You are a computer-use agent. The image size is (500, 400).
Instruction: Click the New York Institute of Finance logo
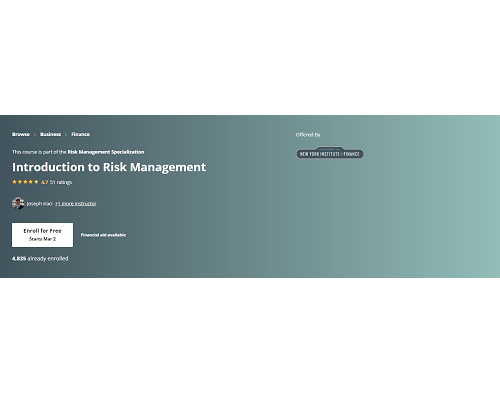tap(330, 153)
